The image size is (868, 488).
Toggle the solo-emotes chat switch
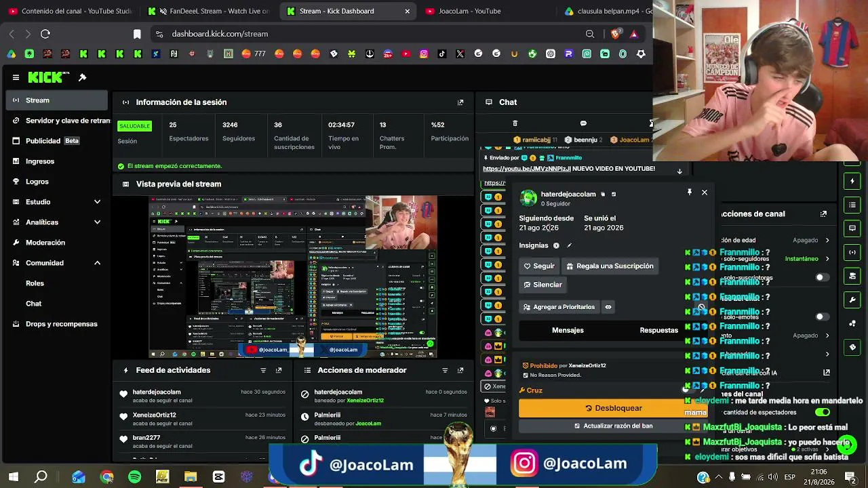(x=823, y=317)
